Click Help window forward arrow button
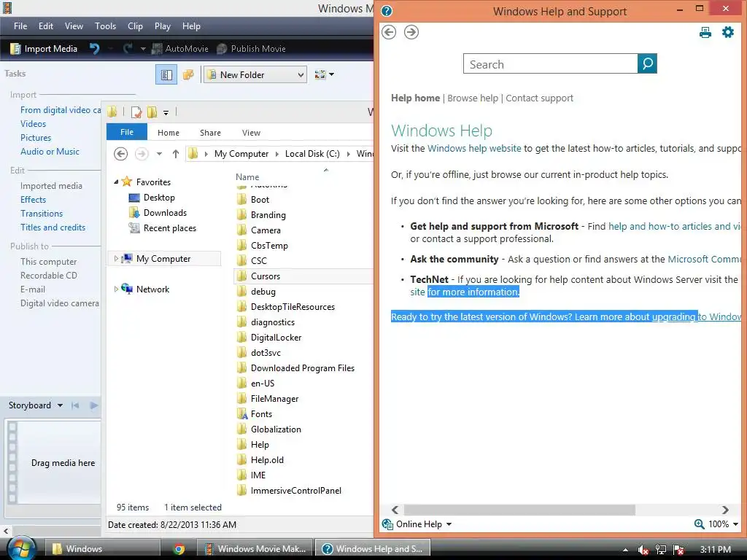The height and width of the screenshot is (560, 747). coord(411,32)
